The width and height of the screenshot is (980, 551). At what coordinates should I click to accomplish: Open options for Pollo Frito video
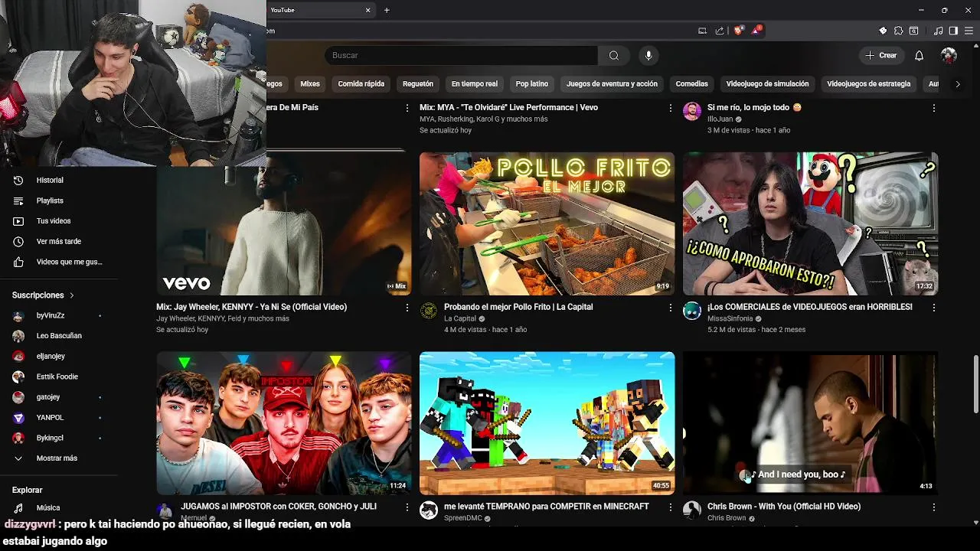(670, 308)
